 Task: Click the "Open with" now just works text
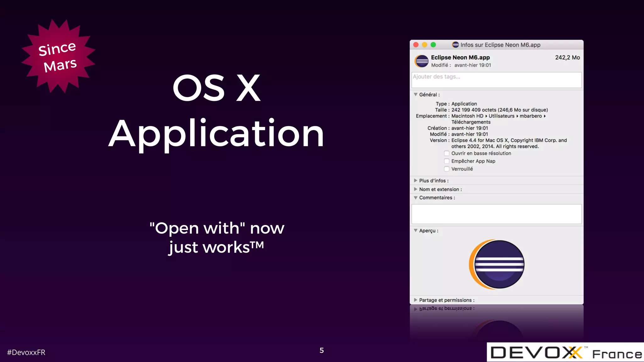(x=217, y=238)
